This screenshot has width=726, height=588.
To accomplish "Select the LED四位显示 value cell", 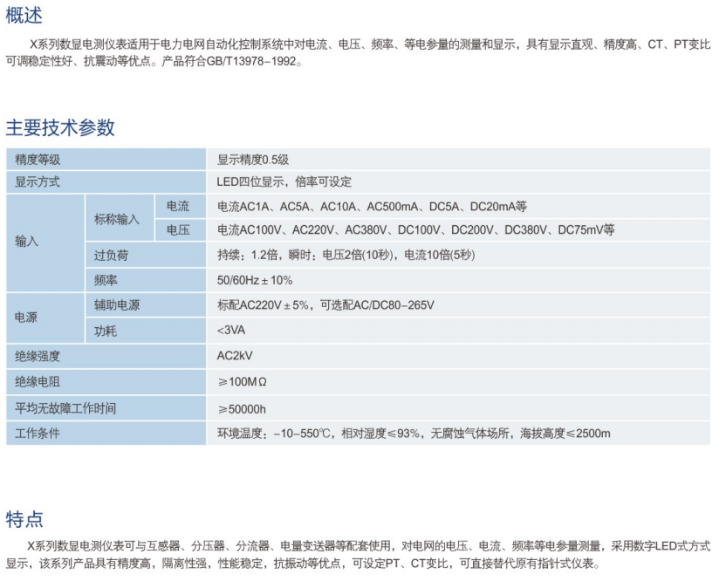I will coord(284,182).
